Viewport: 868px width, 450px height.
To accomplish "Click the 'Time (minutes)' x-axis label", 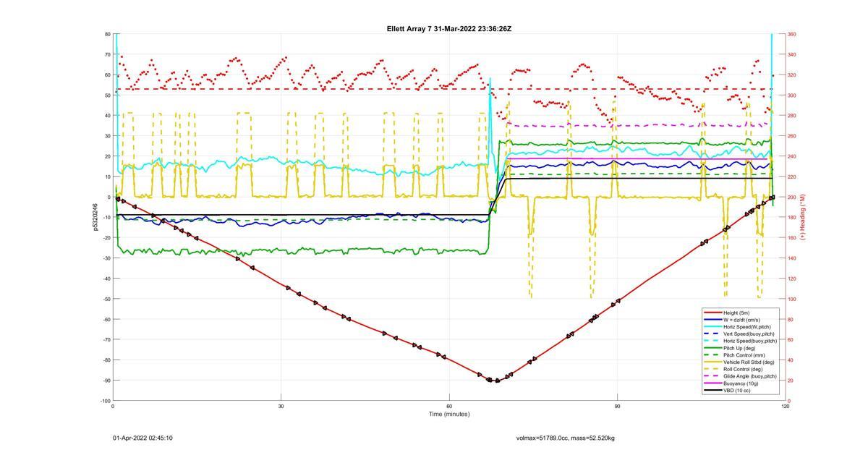I will coord(449,414).
